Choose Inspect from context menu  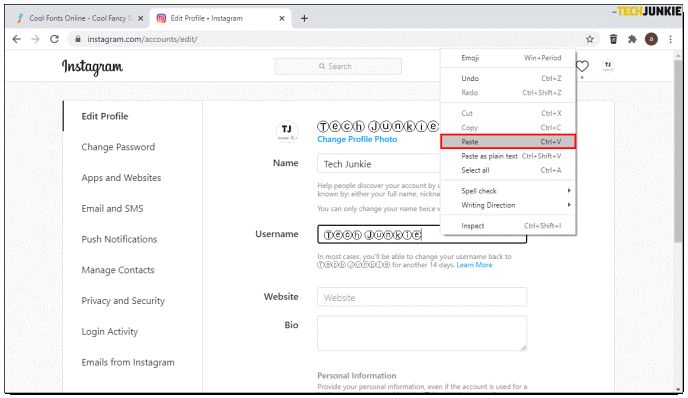[508, 226]
